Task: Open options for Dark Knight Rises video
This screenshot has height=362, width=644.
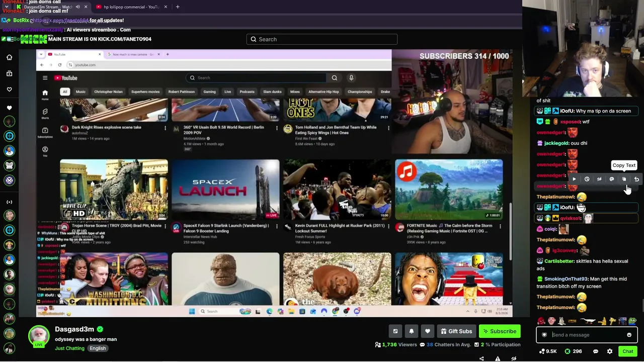Action: [x=165, y=128]
